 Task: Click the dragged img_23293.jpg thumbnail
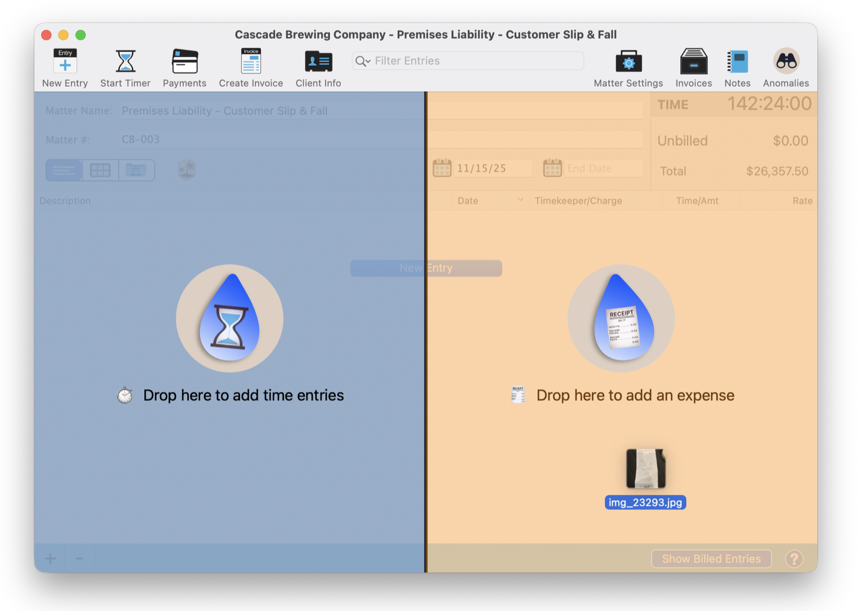646,469
